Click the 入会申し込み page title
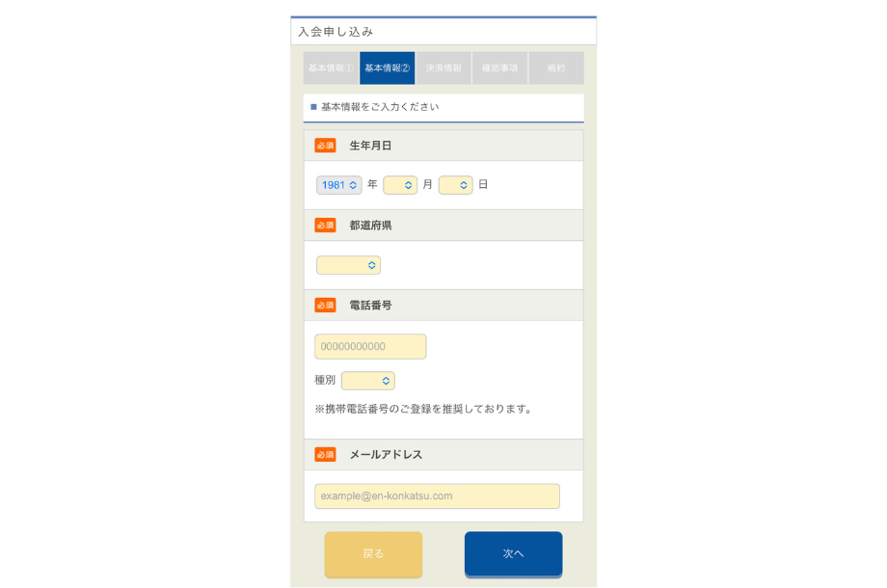This screenshot has width=887, height=588. click(336, 32)
